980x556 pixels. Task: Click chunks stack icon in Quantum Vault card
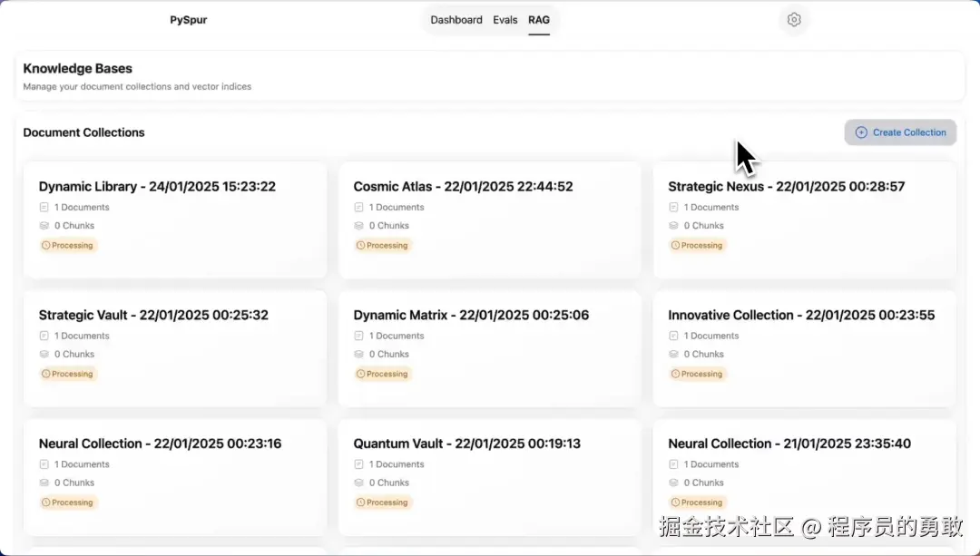point(358,483)
